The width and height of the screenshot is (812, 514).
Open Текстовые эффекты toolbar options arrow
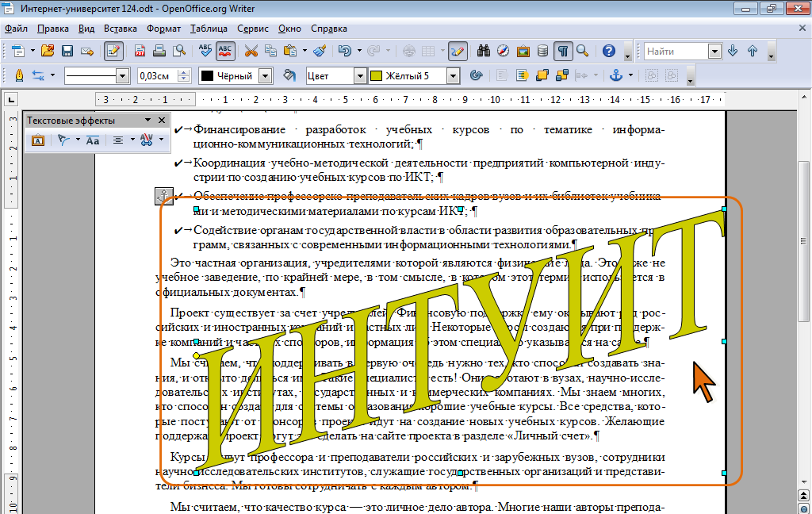click(147, 121)
